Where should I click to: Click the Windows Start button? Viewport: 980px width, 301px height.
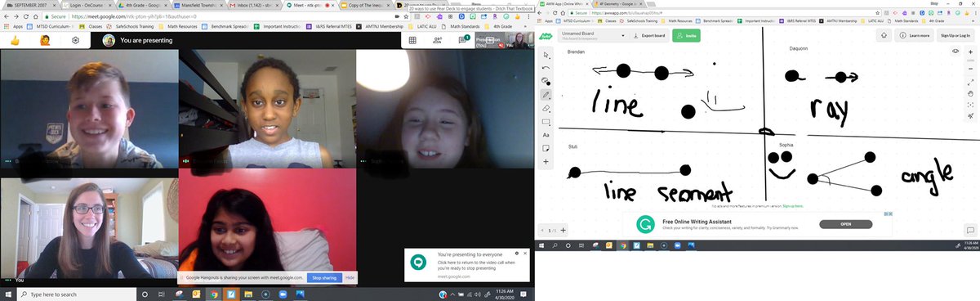point(7,294)
